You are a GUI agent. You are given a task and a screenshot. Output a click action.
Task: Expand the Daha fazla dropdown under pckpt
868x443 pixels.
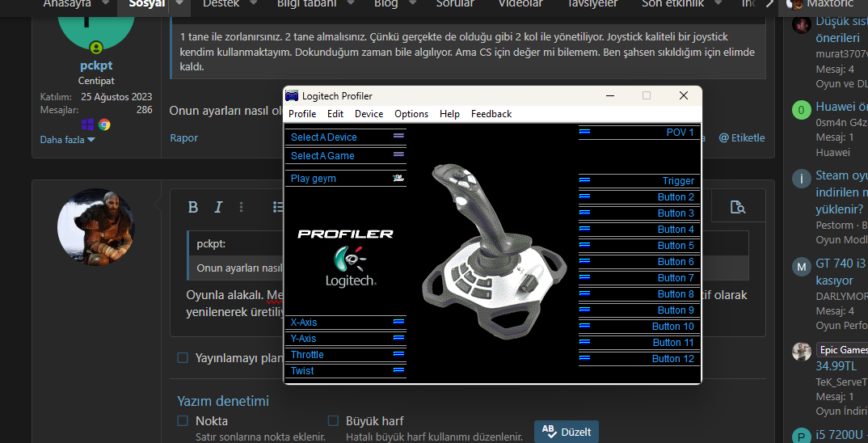click(x=68, y=140)
